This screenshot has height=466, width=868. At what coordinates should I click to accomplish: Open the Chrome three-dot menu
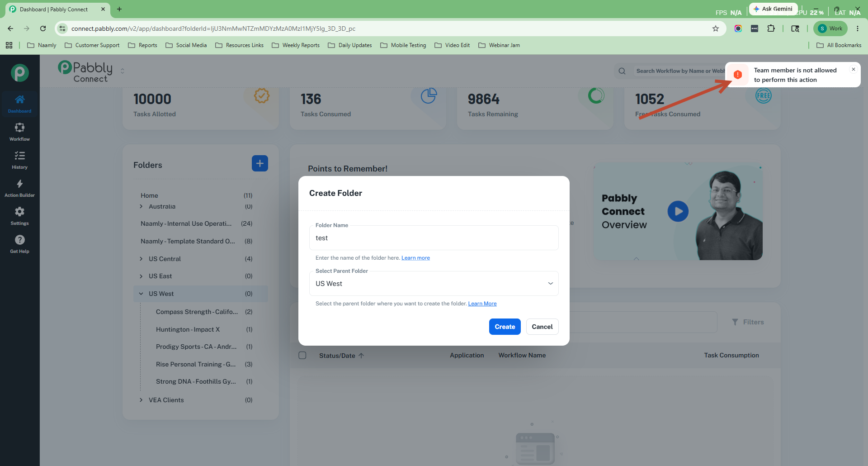coord(858,29)
